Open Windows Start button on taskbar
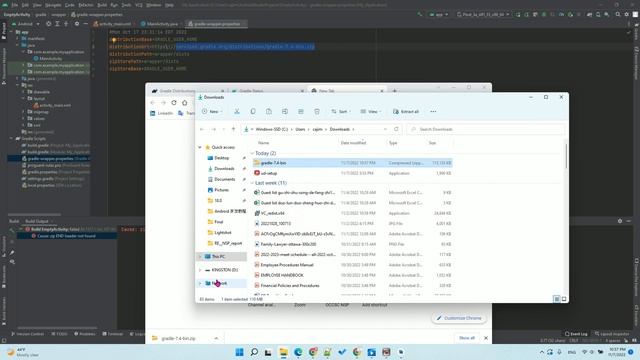The image size is (640, 360). tap(240, 352)
